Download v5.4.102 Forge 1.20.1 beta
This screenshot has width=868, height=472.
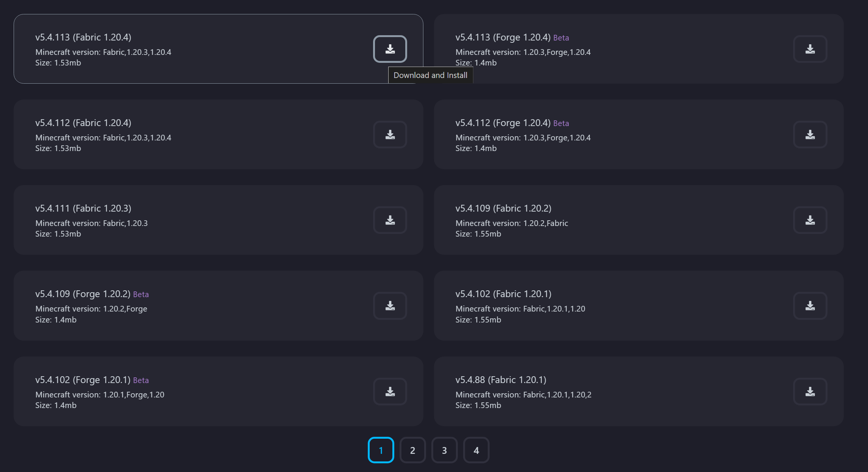(390, 392)
